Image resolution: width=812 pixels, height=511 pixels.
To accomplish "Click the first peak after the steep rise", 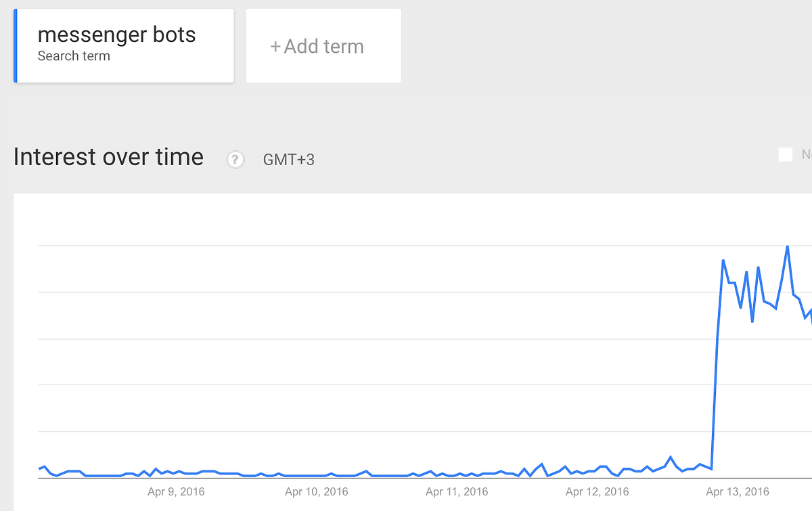I will [x=723, y=260].
